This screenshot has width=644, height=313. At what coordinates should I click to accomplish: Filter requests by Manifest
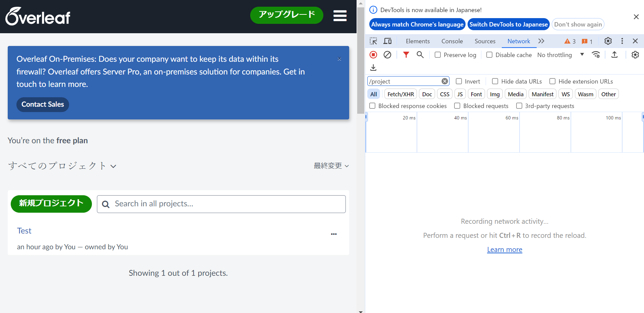pyautogui.click(x=542, y=94)
